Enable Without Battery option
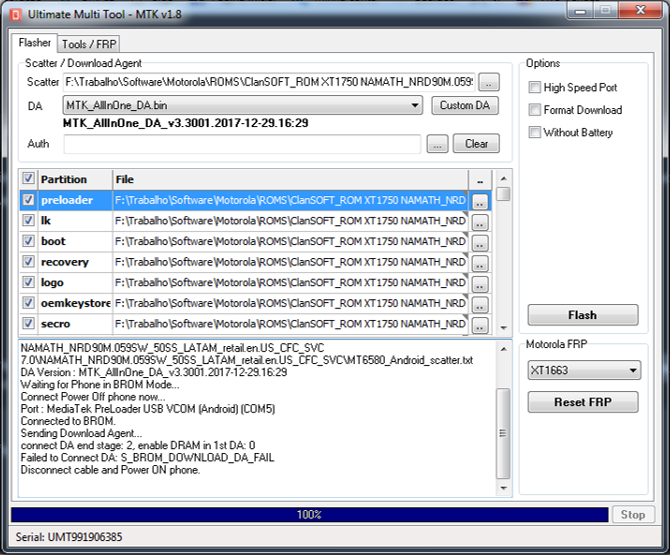 pos(535,132)
